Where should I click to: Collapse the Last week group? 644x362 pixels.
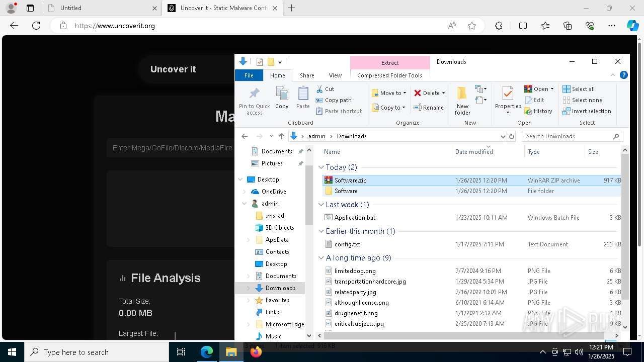(321, 205)
